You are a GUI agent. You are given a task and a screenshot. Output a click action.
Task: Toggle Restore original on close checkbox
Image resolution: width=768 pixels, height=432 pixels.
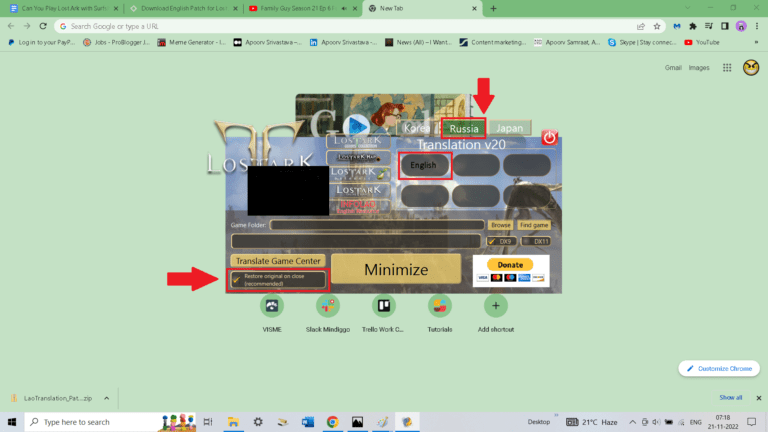[x=237, y=279]
